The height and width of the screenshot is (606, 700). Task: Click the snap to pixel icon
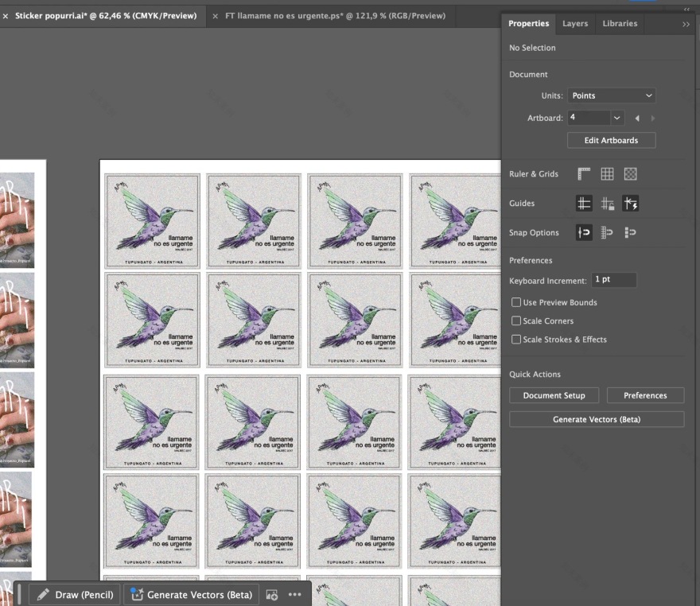pos(632,233)
